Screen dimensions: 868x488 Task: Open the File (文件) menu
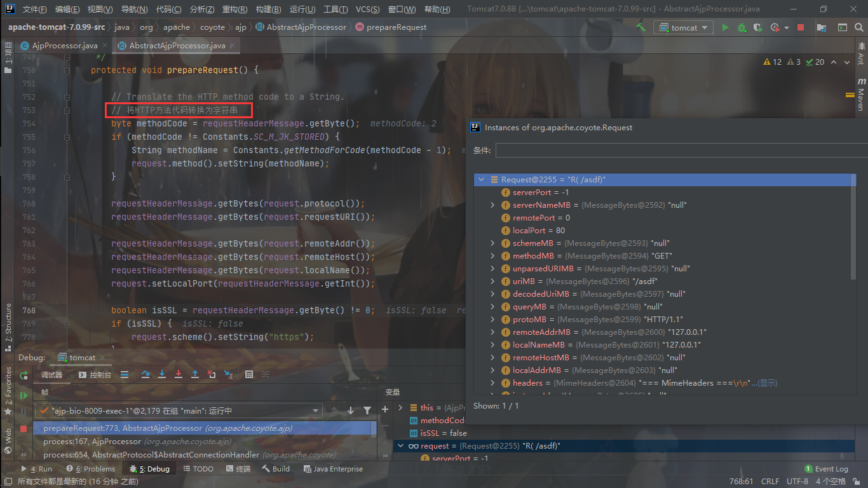[34, 10]
